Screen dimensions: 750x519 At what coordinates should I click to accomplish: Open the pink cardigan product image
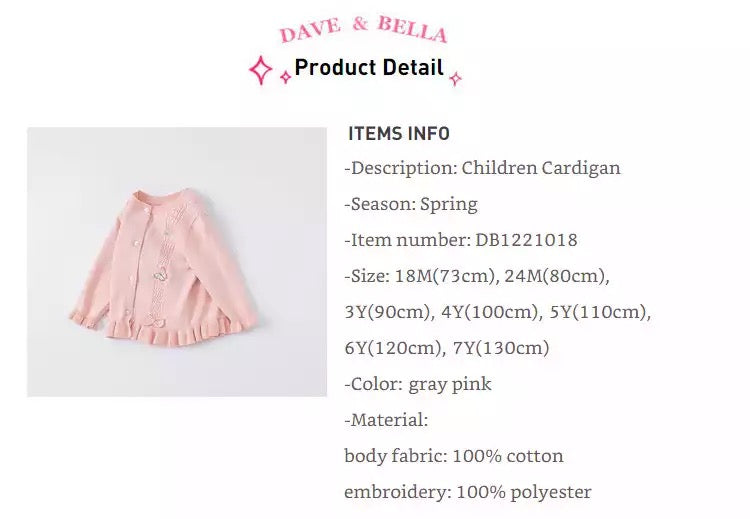(x=177, y=262)
